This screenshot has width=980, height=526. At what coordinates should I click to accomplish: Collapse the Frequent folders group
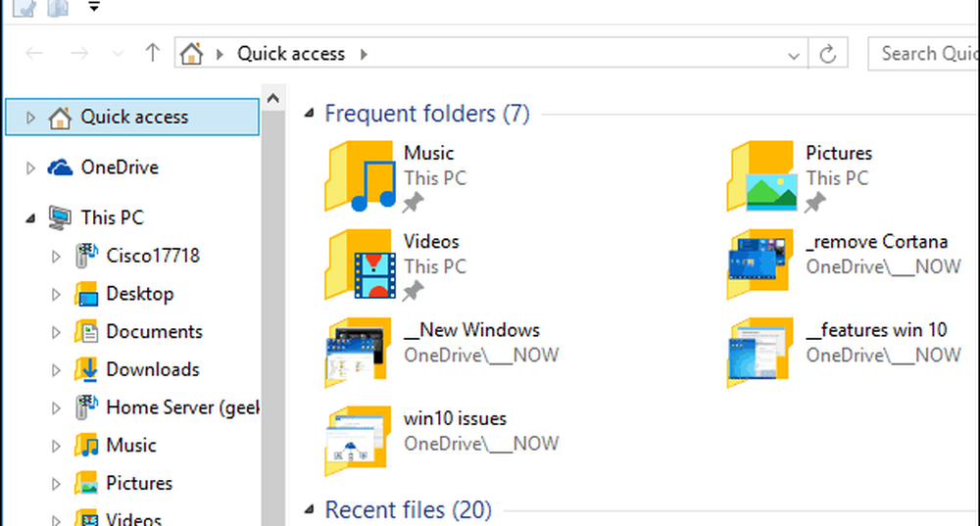tap(309, 115)
